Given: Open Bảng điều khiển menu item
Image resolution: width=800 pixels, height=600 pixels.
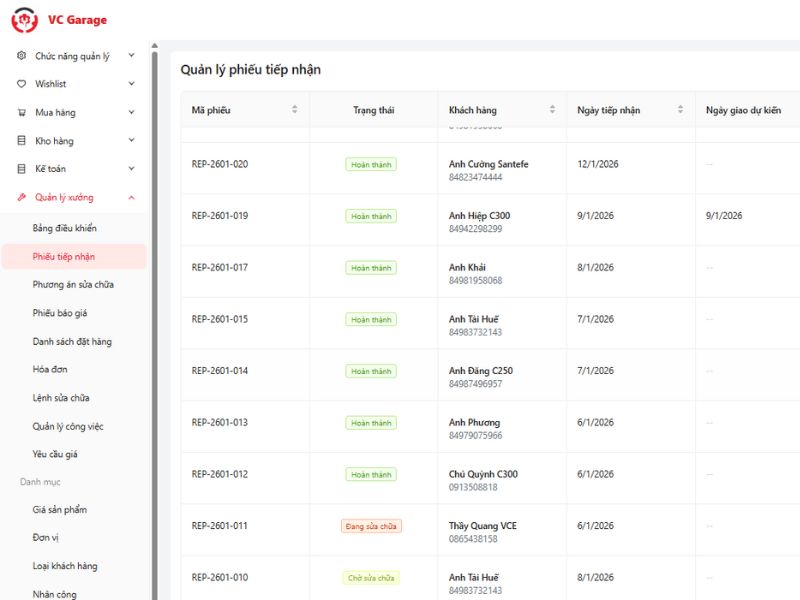Looking at the screenshot, I should [x=64, y=228].
